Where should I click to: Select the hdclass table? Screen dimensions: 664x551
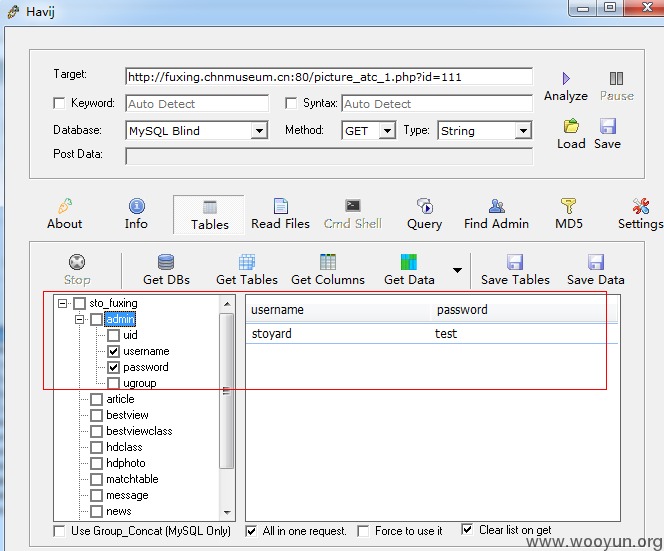tap(124, 447)
